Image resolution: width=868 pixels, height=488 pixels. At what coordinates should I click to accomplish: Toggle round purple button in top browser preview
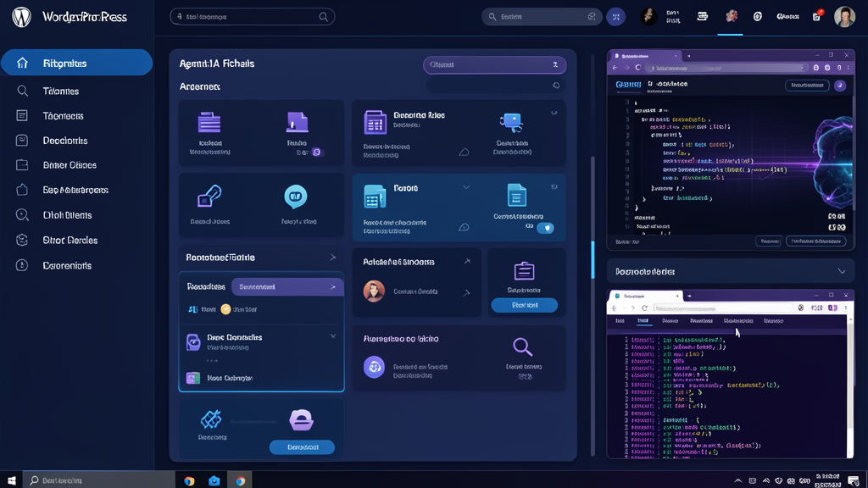pos(840,86)
